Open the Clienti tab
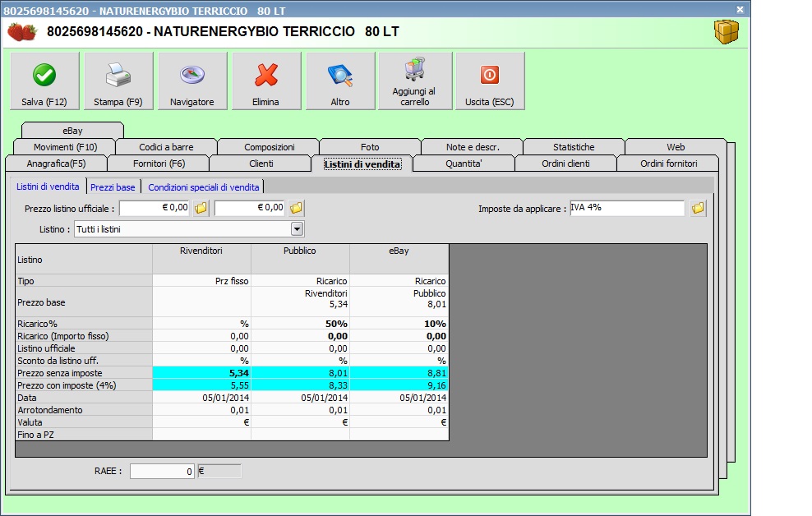 coord(261,164)
